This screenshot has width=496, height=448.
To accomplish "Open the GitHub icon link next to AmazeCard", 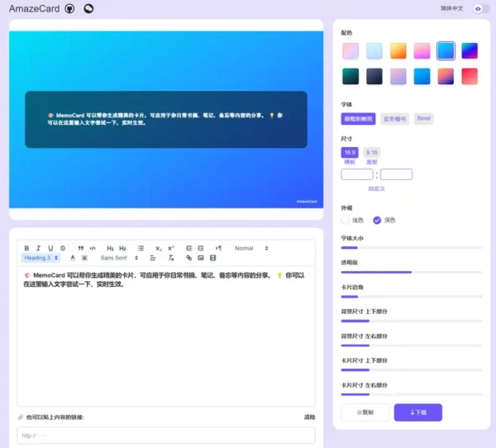I will [69, 8].
